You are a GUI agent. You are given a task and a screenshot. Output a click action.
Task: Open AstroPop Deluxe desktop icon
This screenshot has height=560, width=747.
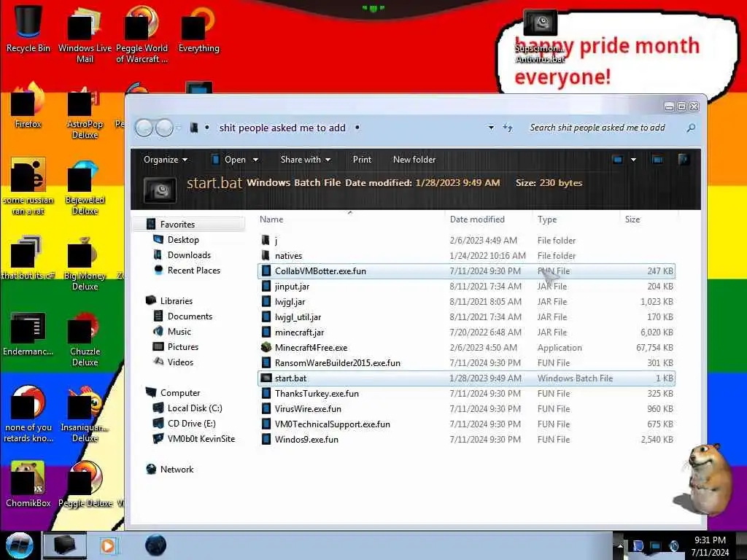click(85, 112)
